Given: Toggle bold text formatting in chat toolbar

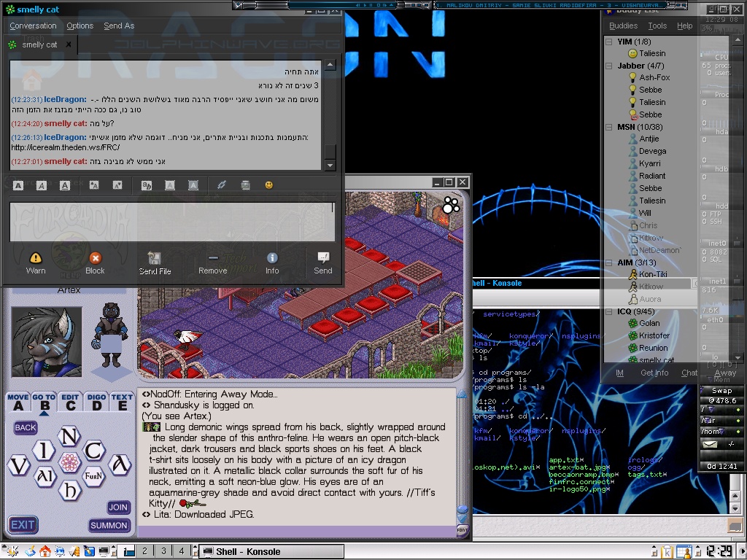Looking at the screenshot, I should (18, 186).
